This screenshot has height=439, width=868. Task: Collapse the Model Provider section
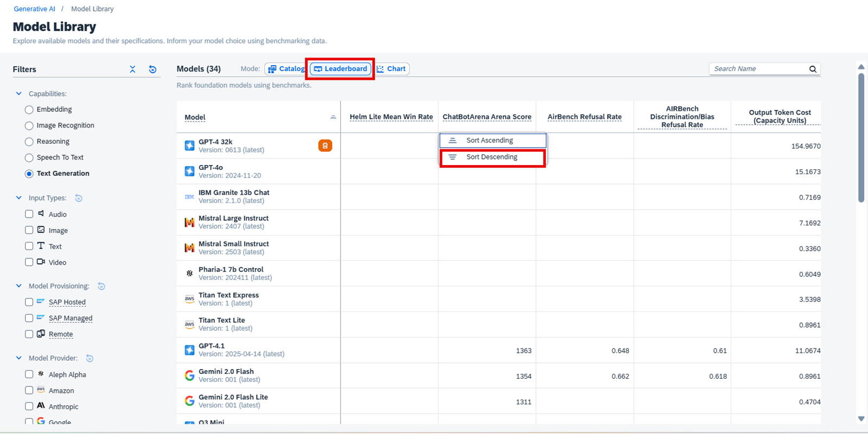pyautogui.click(x=19, y=358)
